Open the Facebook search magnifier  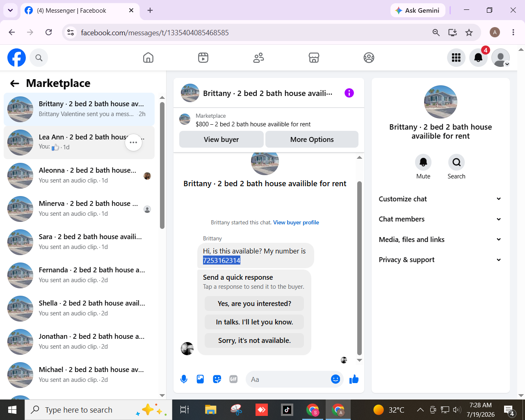point(39,58)
